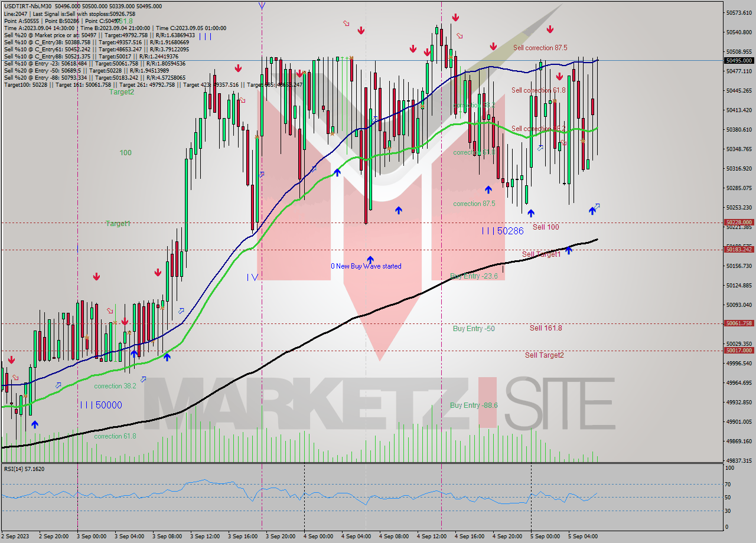Click the 50540.800 price axis value
The image size is (756, 543).
pyautogui.click(x=739, y=32)
